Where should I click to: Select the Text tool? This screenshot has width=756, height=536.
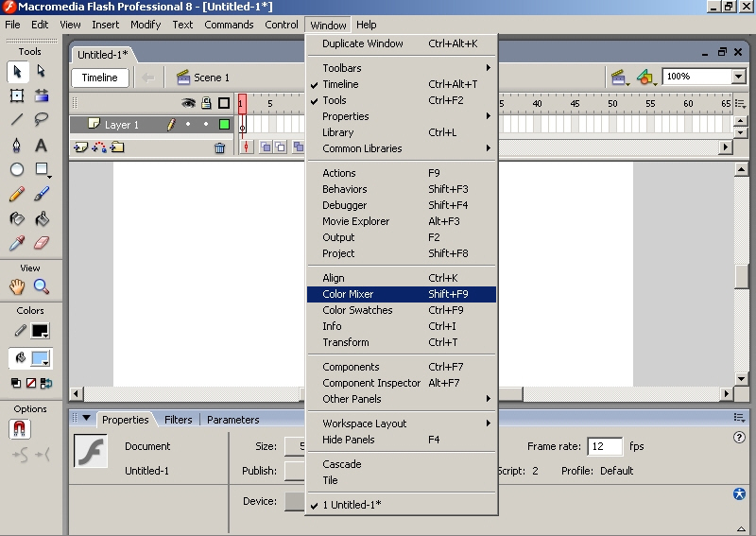coord(42,145)
